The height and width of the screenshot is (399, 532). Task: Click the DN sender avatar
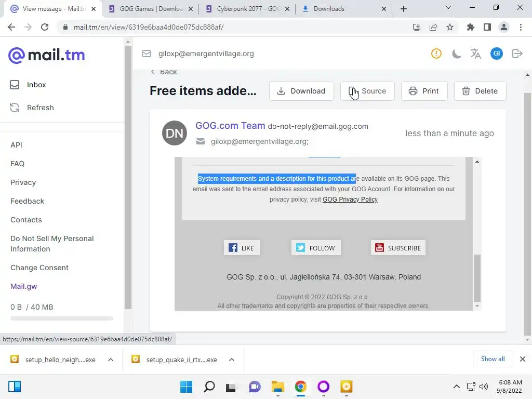(x=175, y=133)
